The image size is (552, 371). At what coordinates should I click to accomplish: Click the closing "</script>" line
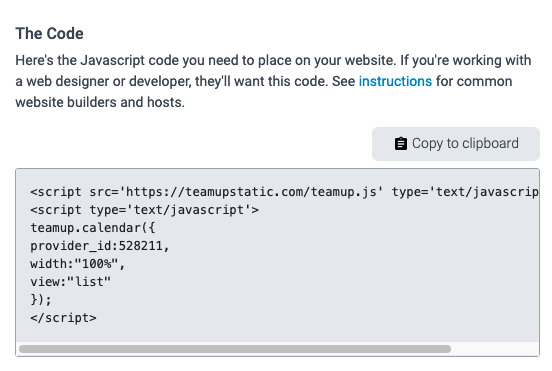point(63,318)
